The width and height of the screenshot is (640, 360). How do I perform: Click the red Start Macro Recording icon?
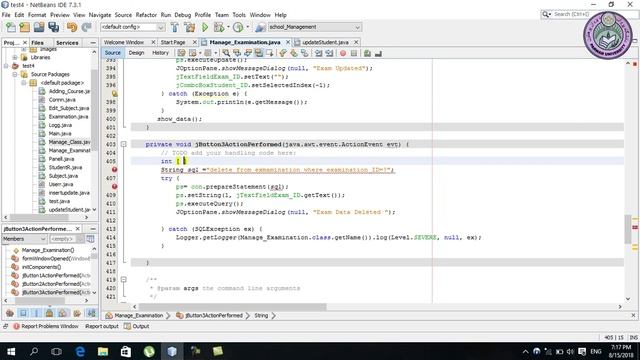[343, 53]
